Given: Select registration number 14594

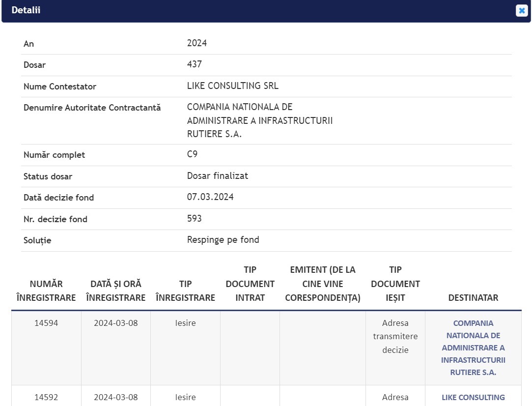Looking at the screenshot, I should click(x=46, y=323).
